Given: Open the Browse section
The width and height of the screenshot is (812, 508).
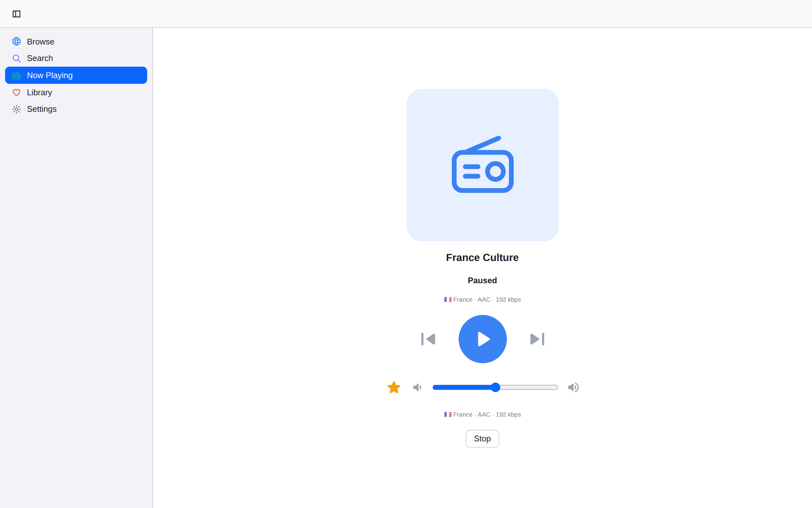Looking at the screenshot, I should coord(76,42).
